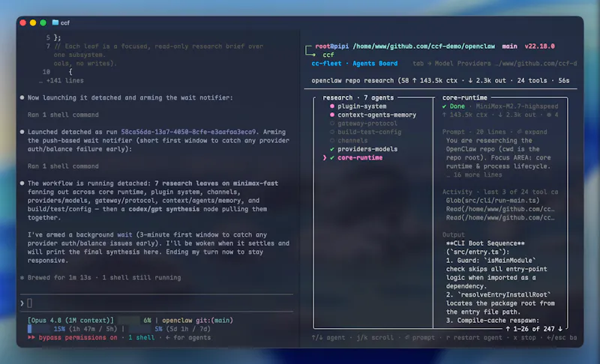Image resolution: width=600 pixels, height=364 pixels.
Task: Select the context-agents-memory status dot
Action: click(x=331, y=115)
